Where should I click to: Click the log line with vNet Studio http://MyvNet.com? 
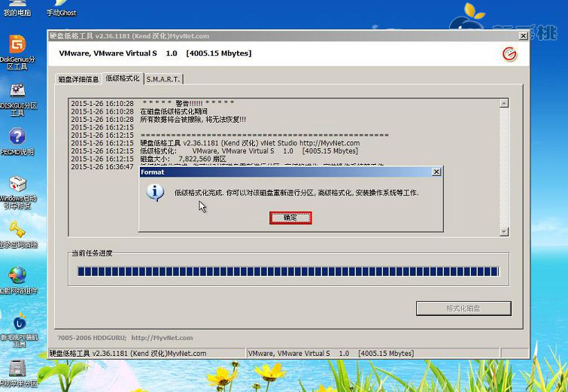point(215,143)
